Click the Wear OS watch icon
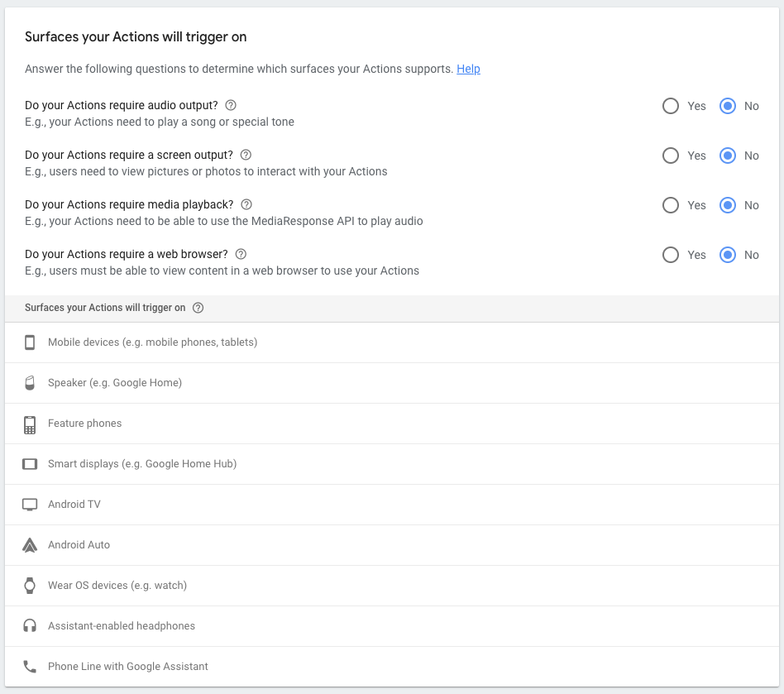The height and width of the screenshot is (694, 784). [30, 586]
